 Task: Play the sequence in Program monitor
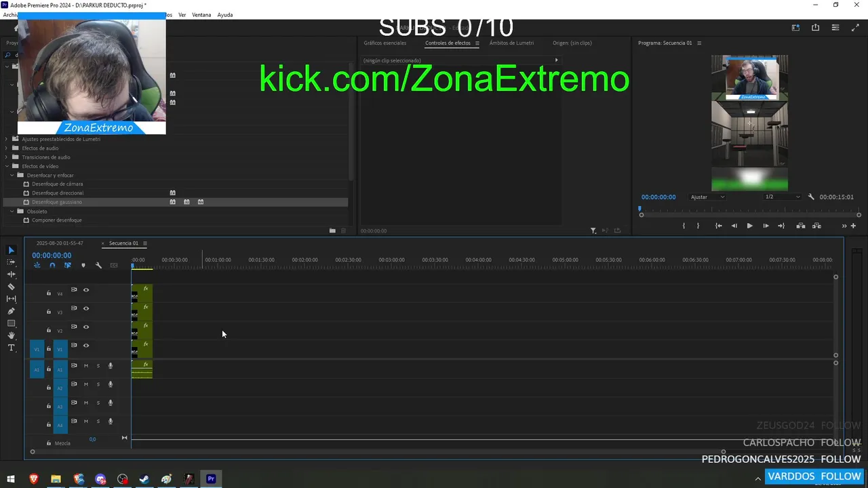pos(749,226)
